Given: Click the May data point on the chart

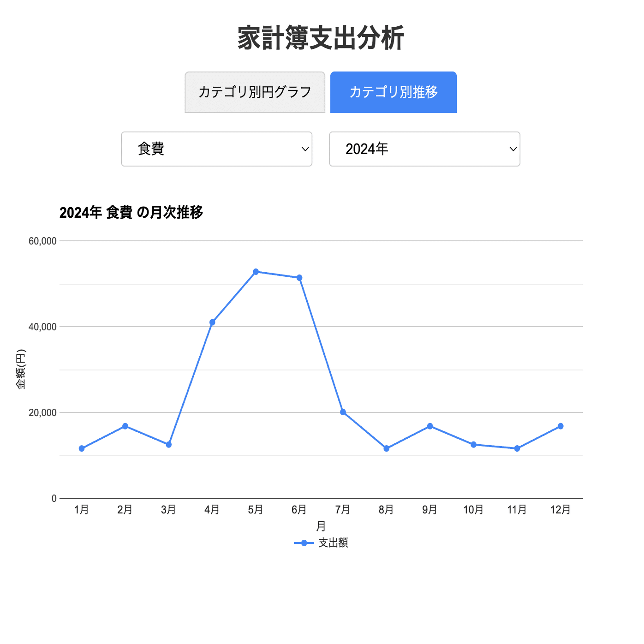Looking at the screenshot, I should point(256,271).
